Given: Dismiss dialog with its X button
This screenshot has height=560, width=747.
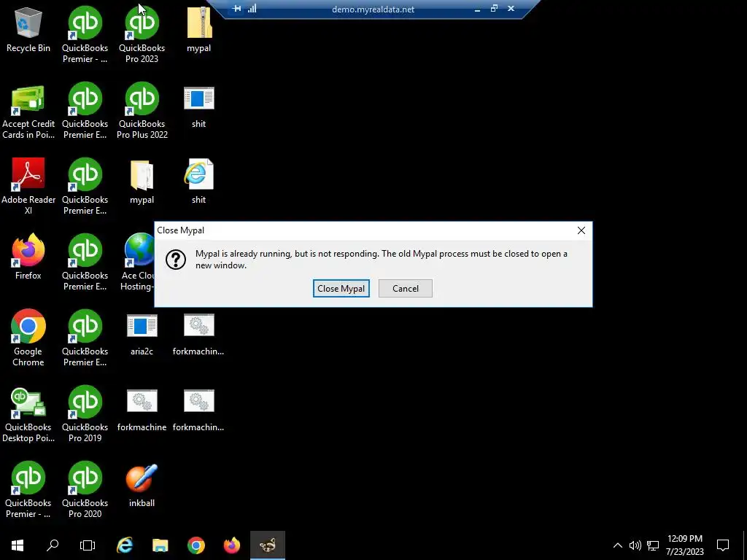Looking at the screenshot, I should [x=581, y=230].
